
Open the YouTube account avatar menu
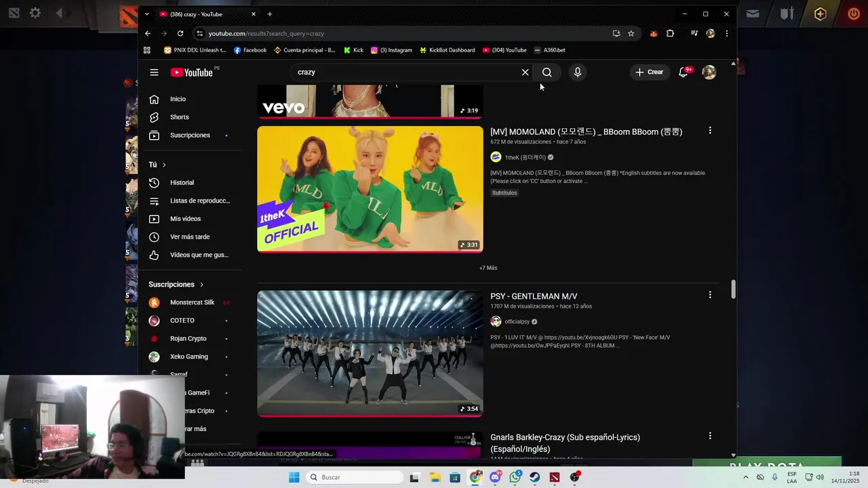[x=709, y=73]
